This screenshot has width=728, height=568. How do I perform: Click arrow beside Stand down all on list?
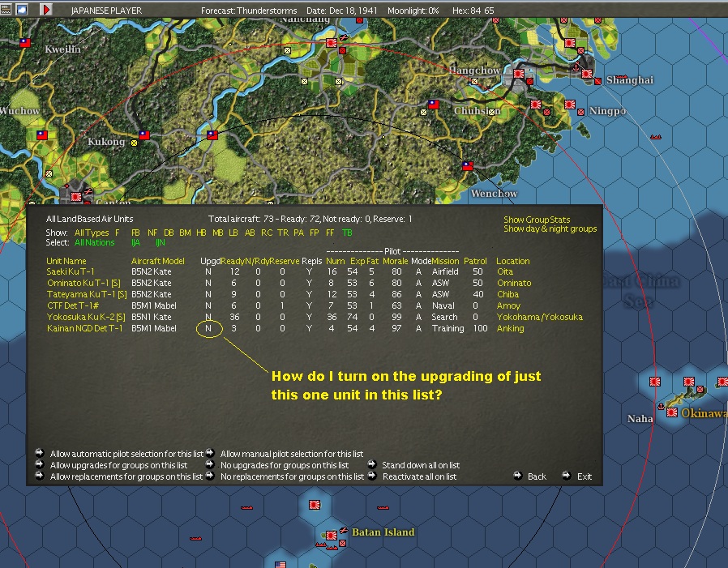click(x=371, y=464)
